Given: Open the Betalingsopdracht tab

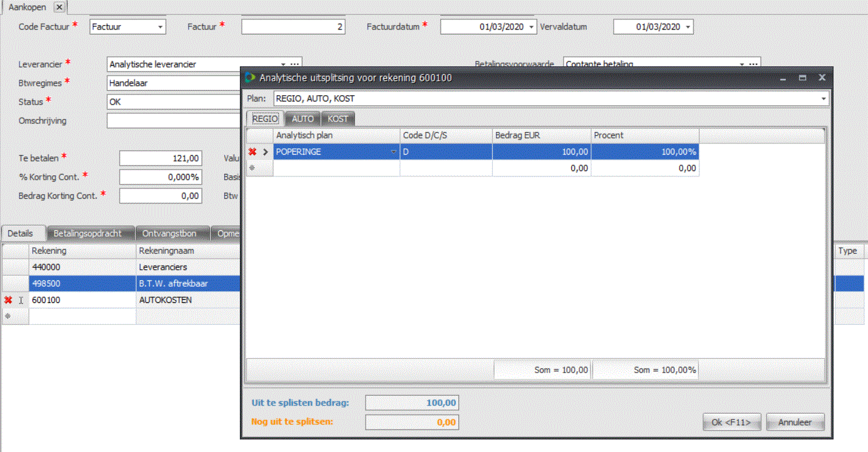Looking at the screenshot, I should [x=91, y=233].
